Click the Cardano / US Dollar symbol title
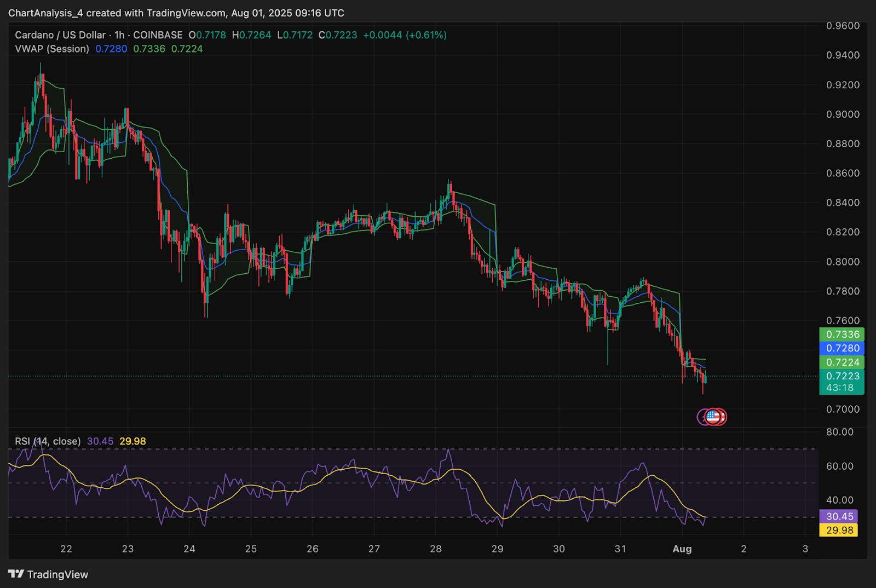Viewport: 876px width, 588px height. (60, 35)
